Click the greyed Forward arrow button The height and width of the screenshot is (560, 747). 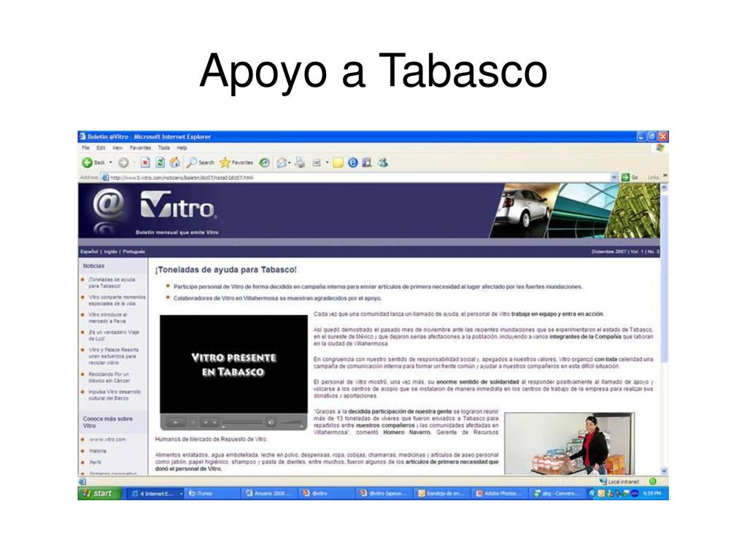pos(123,163)
